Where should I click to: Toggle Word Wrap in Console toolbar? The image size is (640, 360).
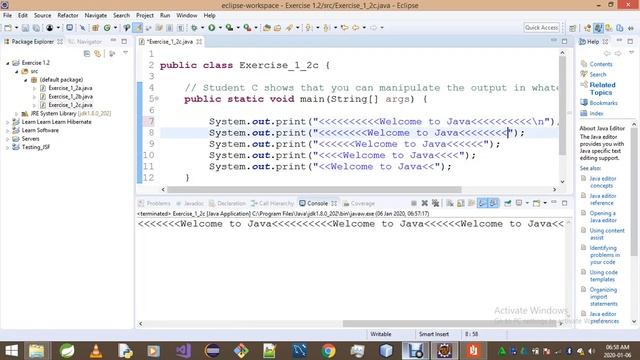(471, 203)
